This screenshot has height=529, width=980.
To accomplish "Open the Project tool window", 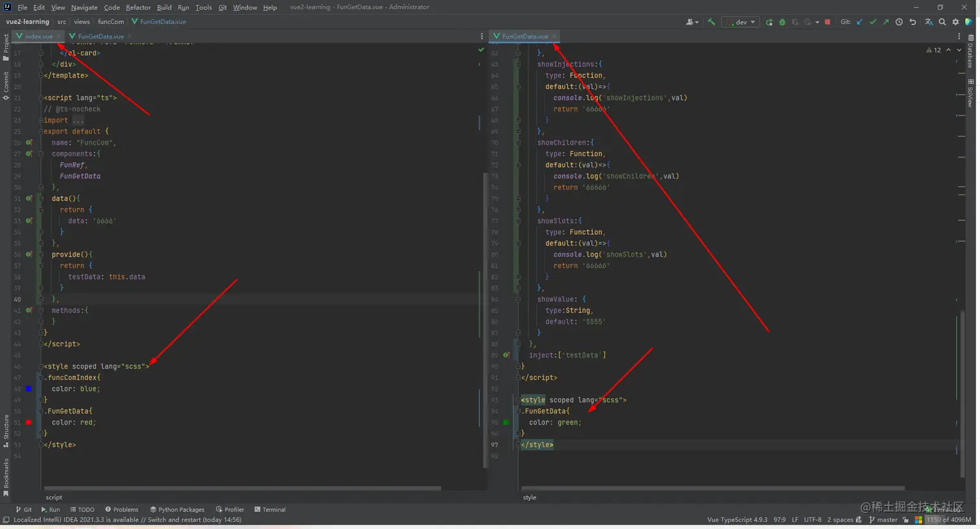I will pos(6,47).
